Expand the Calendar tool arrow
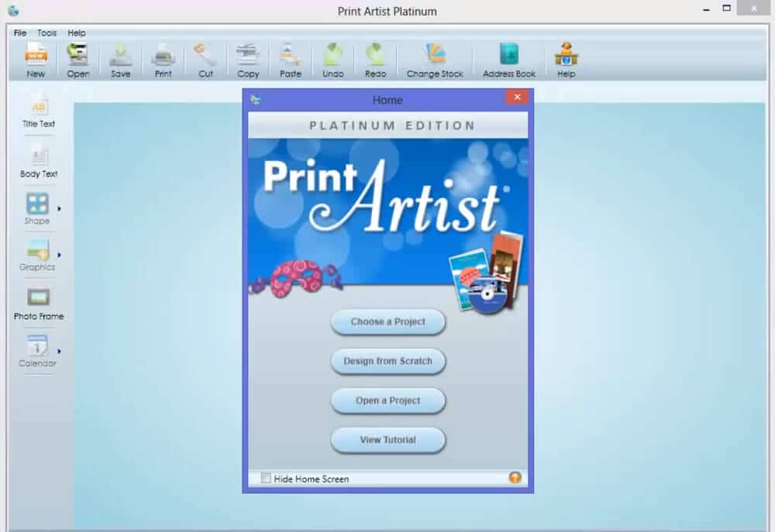 (x=59, y=352)
